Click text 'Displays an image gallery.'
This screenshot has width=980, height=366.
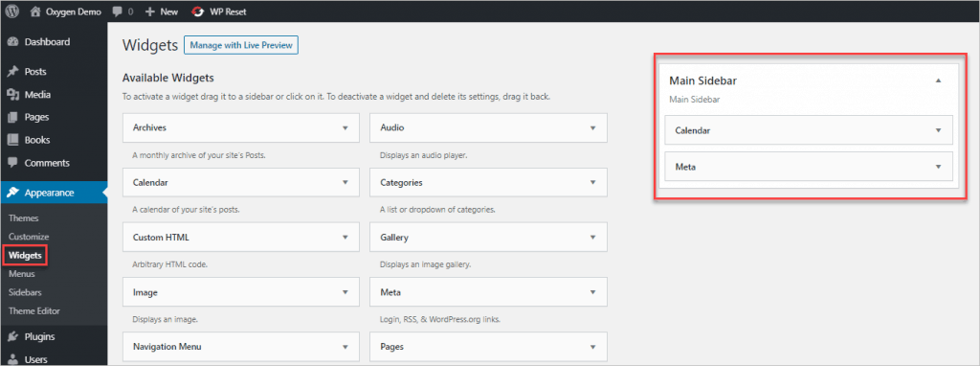[x=426, y=264]
